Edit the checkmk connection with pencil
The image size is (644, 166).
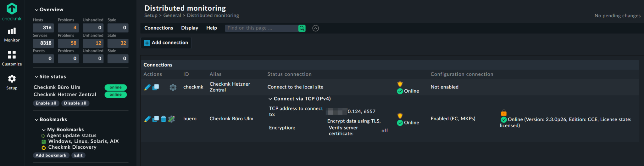(147, 87)
